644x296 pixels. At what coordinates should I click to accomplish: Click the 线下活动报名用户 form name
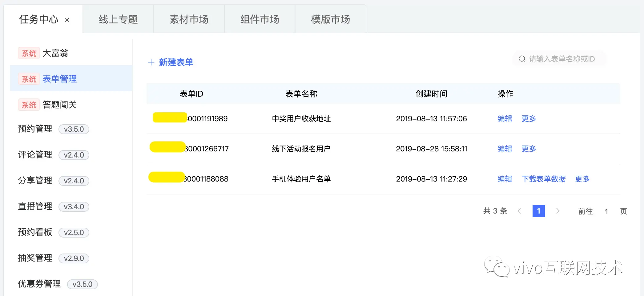[x=301, y=149]
